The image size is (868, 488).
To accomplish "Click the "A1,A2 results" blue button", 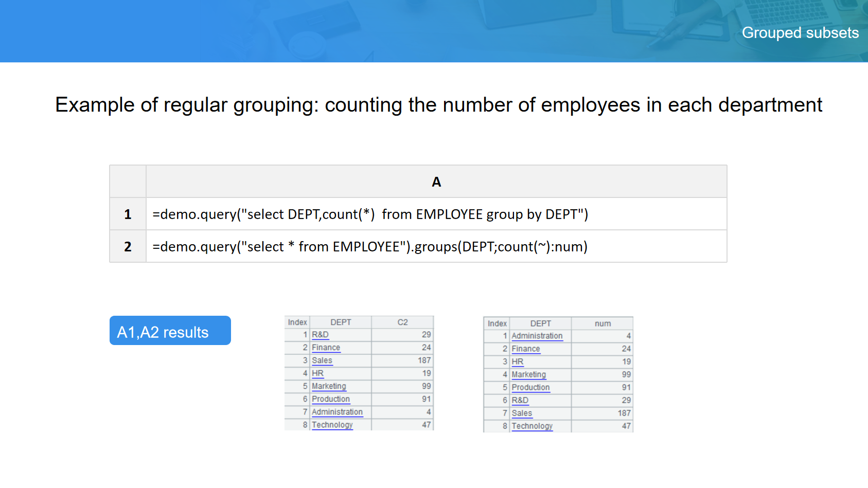I will click(x=170, y=331).
